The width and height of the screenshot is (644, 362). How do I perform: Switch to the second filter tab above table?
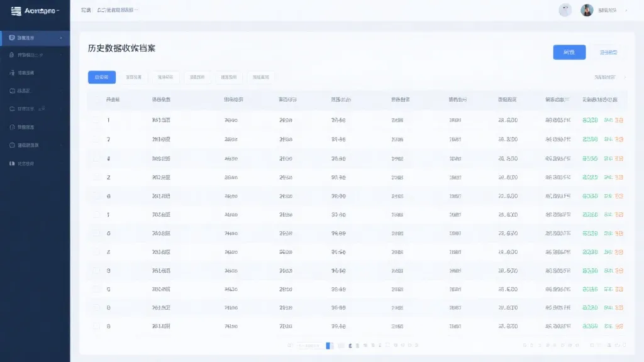click(133, 77)
